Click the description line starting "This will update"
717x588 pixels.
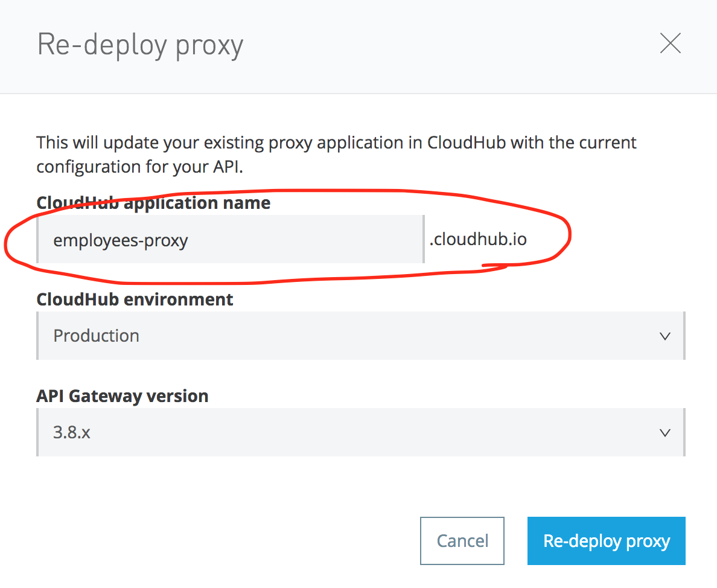click(336, 143)
